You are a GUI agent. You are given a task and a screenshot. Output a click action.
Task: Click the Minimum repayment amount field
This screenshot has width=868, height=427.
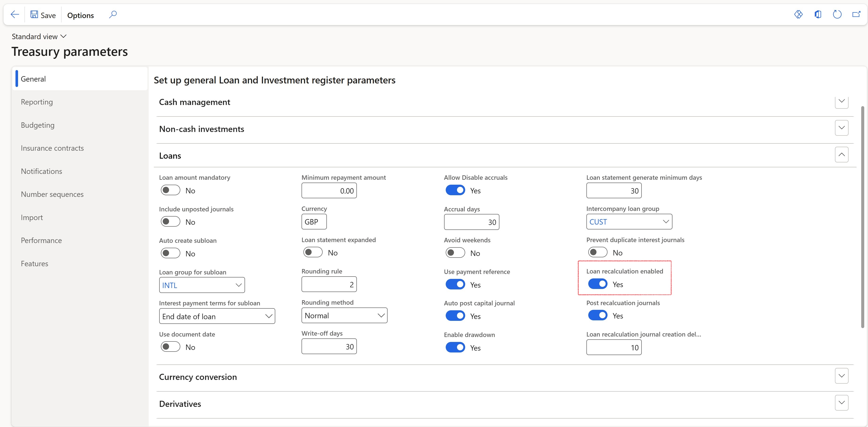click(x=329, y=191)
